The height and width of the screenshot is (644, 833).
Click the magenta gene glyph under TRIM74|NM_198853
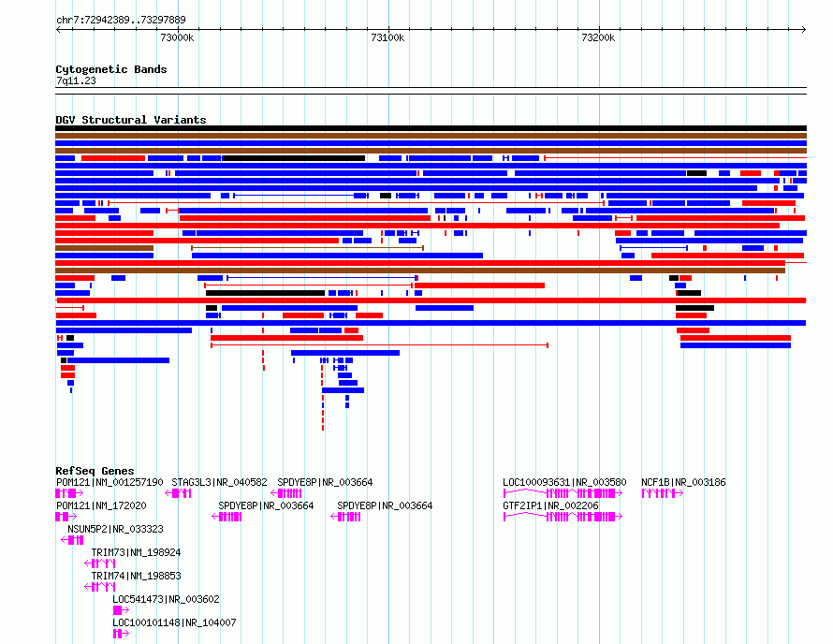(100, 587)
